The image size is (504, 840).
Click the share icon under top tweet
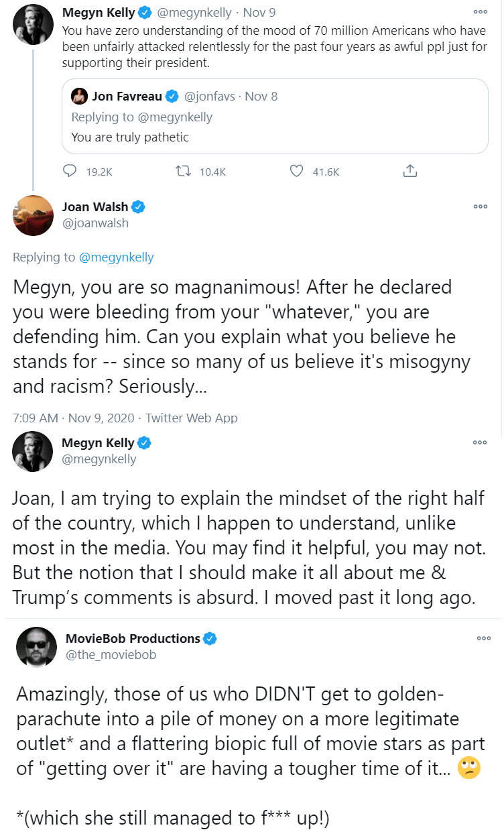click(x=409, y=172)
